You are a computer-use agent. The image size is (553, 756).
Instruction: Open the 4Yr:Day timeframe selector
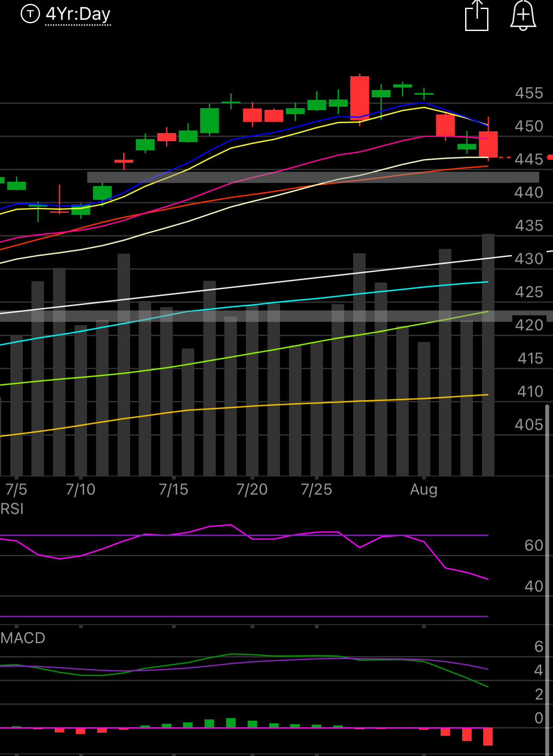(78, 14)
